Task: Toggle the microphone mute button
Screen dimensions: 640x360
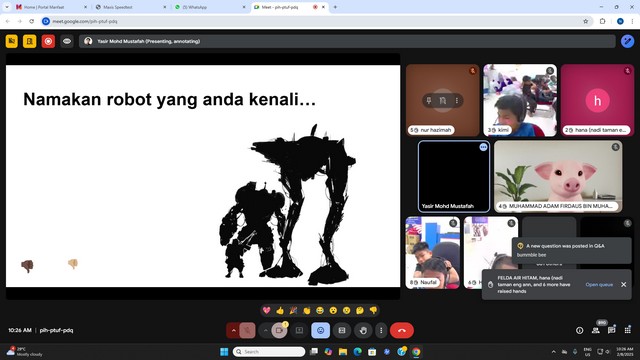Action: [247, 330]
